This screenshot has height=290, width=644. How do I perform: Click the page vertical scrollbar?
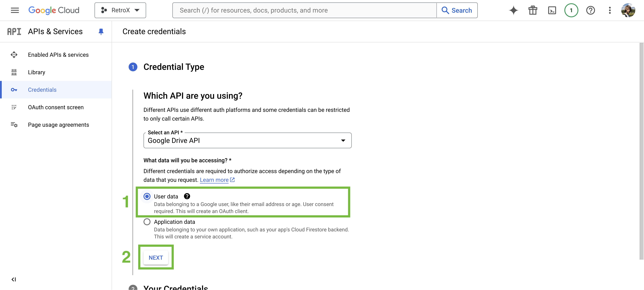[642, 151]
